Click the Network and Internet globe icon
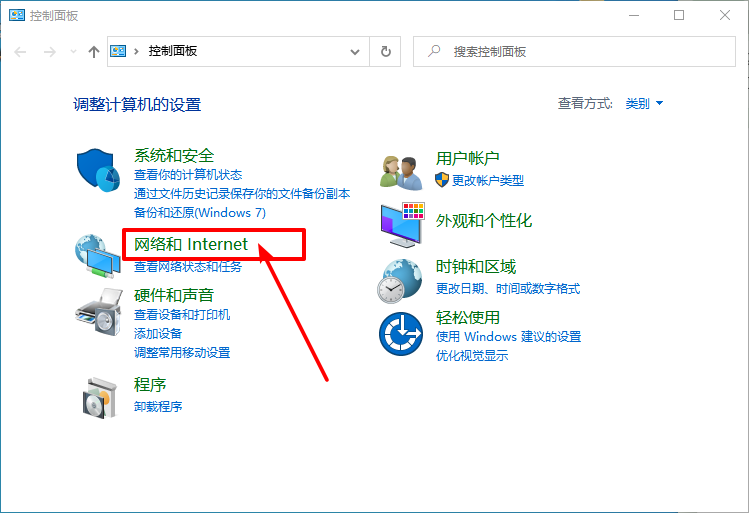 point(97,257)
